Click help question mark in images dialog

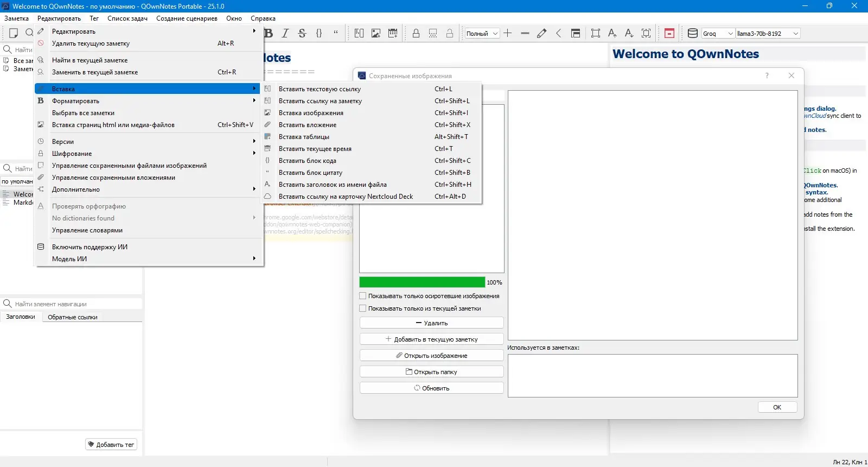coord(767,75)
